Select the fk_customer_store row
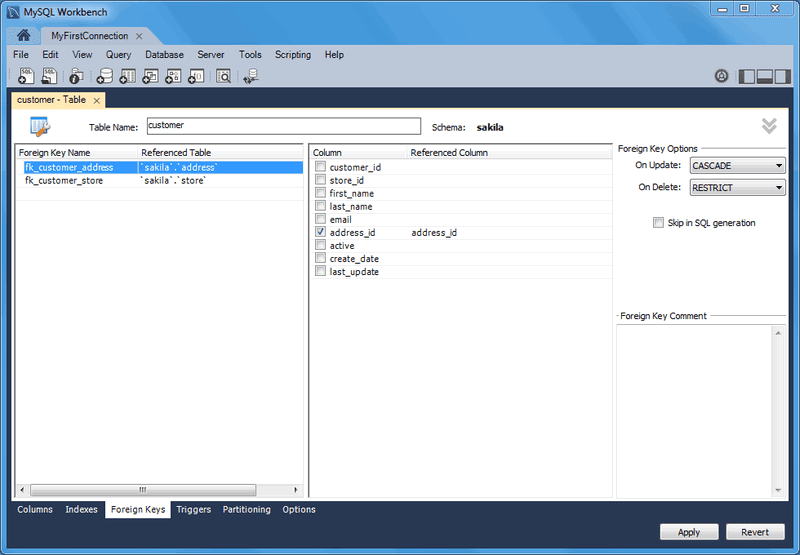 pos(160,181)
